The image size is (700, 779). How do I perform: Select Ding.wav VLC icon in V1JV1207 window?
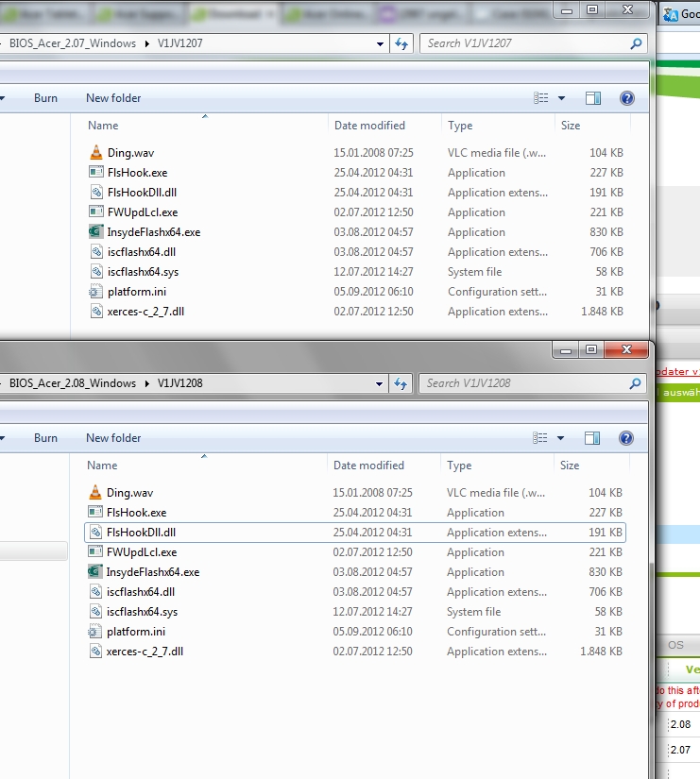pyautogui.click(x=96, y=153)
